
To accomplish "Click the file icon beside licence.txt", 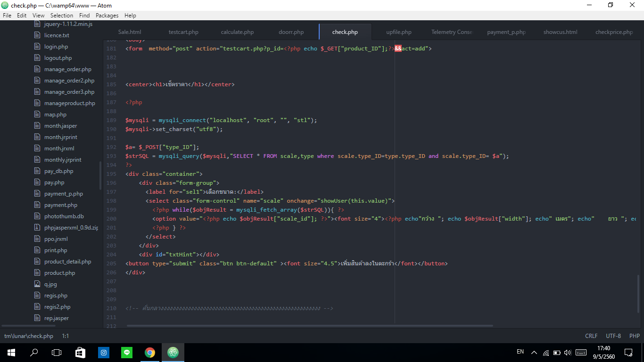I will point(37,35).
